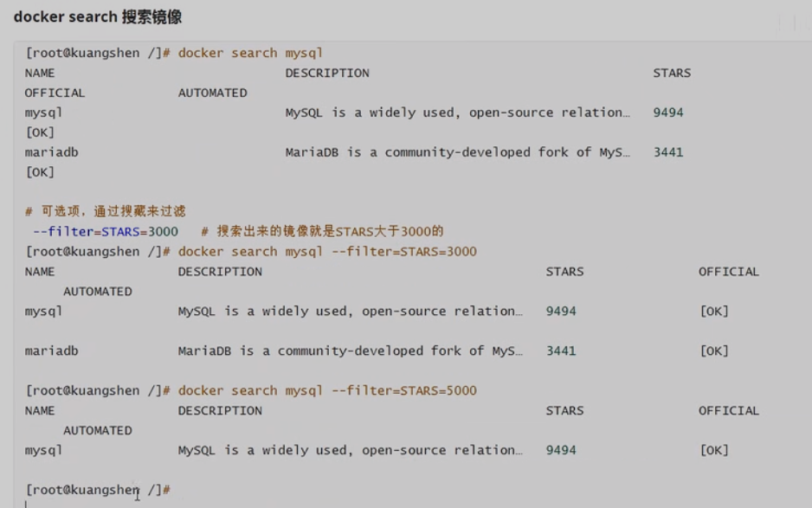The width and height of the screenshot is (812, 508).
Task: Click the NAME header under the STARS=5000 command
Action: 40,411
